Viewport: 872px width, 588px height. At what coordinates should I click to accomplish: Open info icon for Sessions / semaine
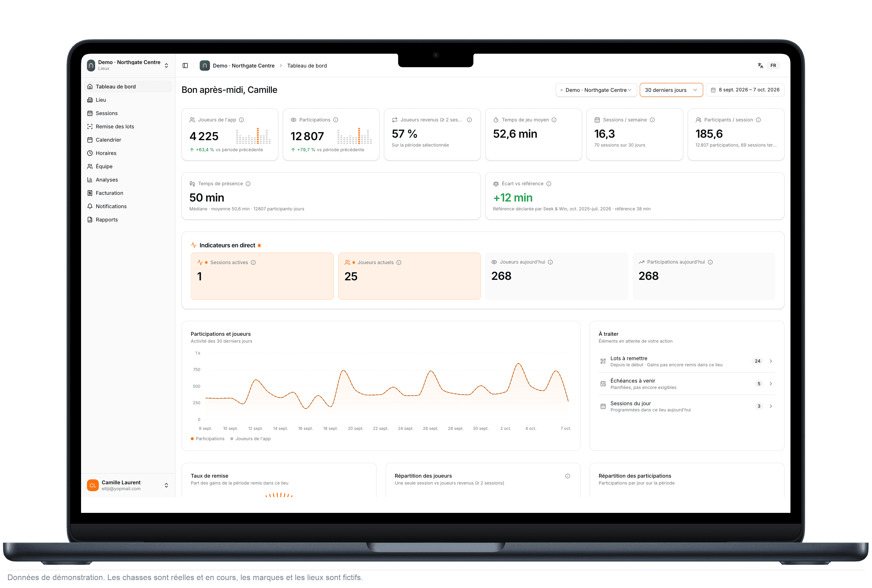(x=652, y=120)
